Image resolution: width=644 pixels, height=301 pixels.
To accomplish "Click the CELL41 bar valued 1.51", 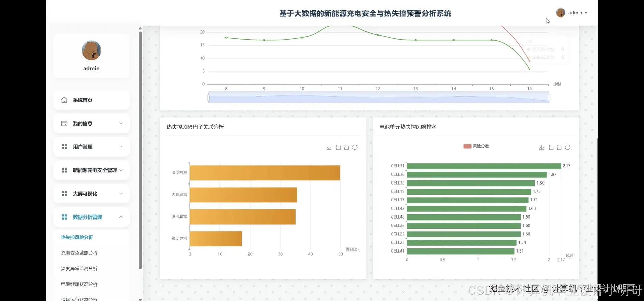I will [461, 251].
